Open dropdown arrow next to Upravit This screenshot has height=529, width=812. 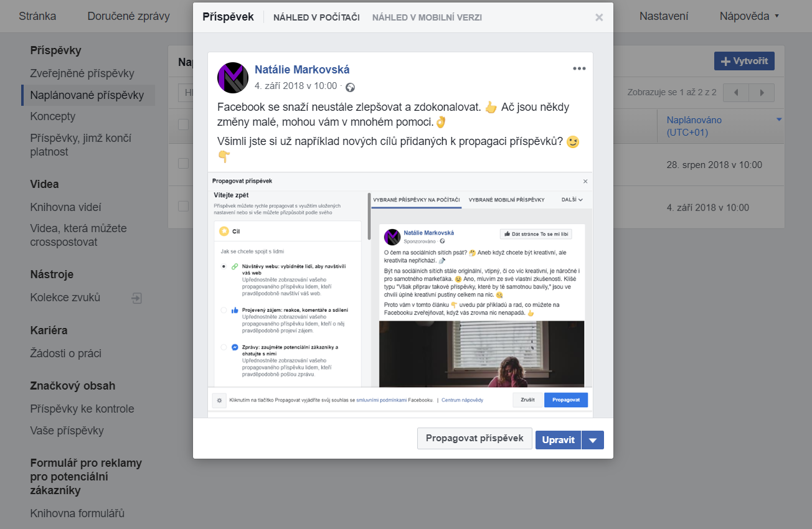[593, 440]
